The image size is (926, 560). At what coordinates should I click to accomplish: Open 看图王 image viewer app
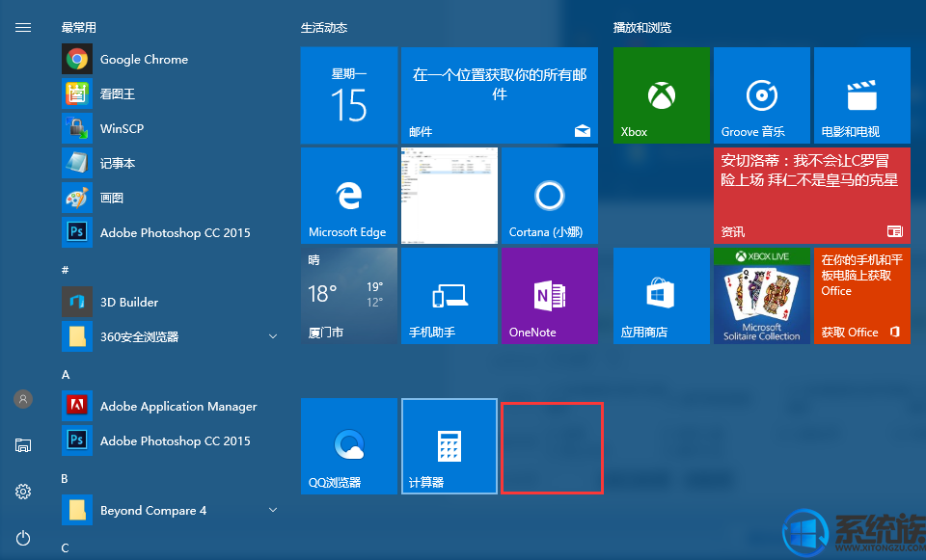(x=172, y=93)
